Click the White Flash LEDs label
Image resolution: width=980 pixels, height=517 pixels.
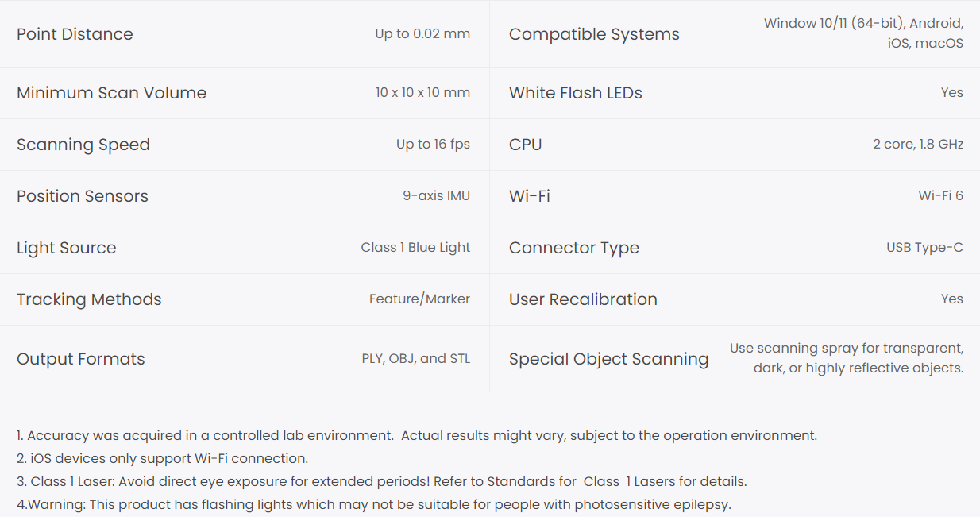point(576,93)
